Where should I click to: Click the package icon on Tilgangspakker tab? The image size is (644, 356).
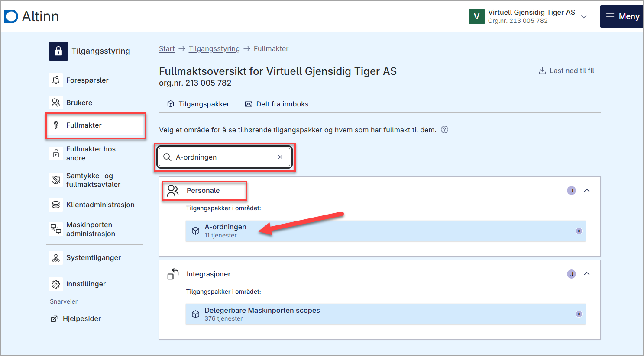[171, 104]
